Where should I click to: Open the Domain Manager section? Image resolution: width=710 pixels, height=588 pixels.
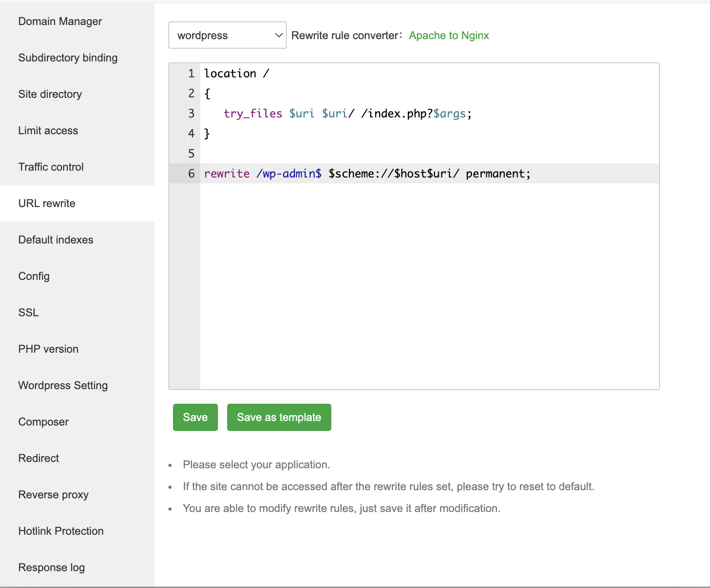click(60, 21)
